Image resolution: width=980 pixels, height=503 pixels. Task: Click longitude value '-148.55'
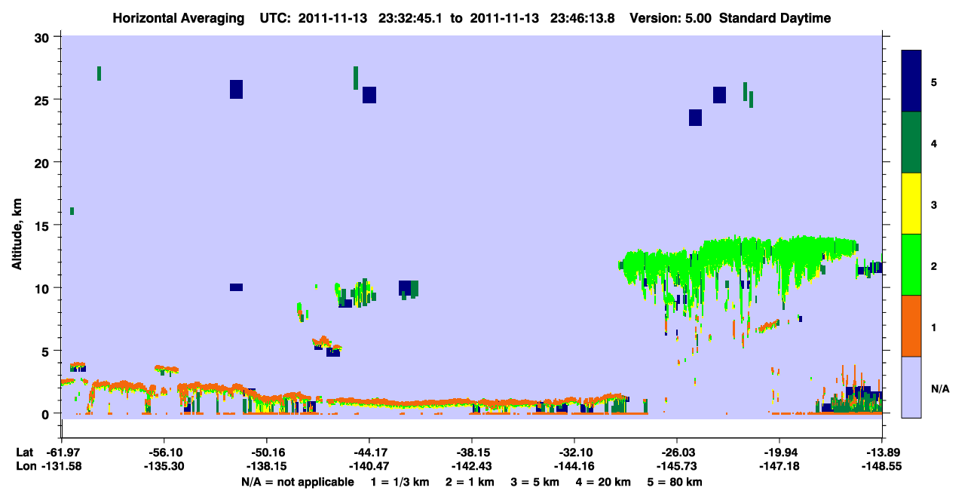(x=881, y=467)
